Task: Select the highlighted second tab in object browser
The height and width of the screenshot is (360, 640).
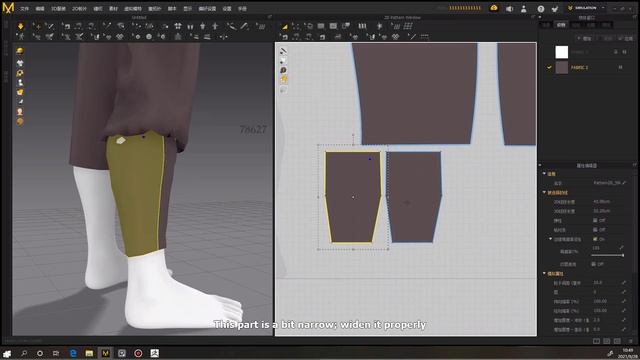Action: coord(561,25)
